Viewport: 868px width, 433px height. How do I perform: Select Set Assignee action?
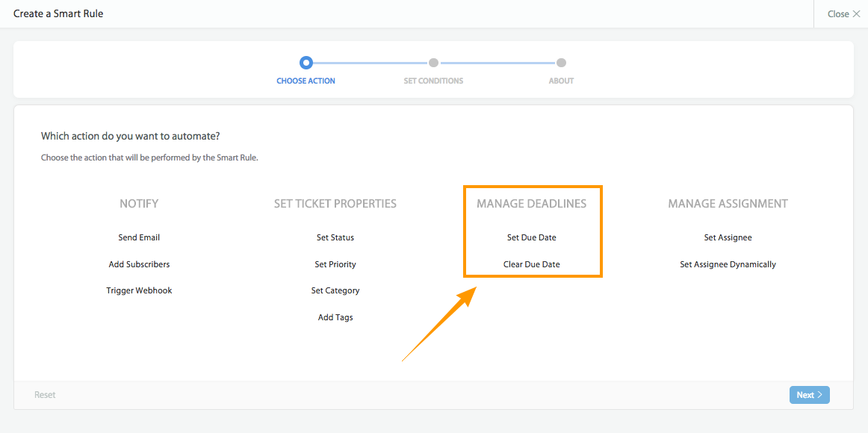point(728,237)
